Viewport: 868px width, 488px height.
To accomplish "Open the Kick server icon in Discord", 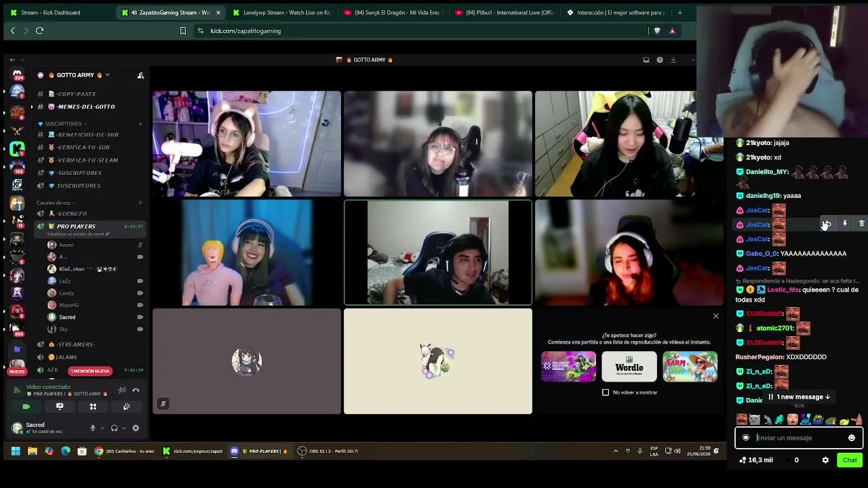I will 17,148.
